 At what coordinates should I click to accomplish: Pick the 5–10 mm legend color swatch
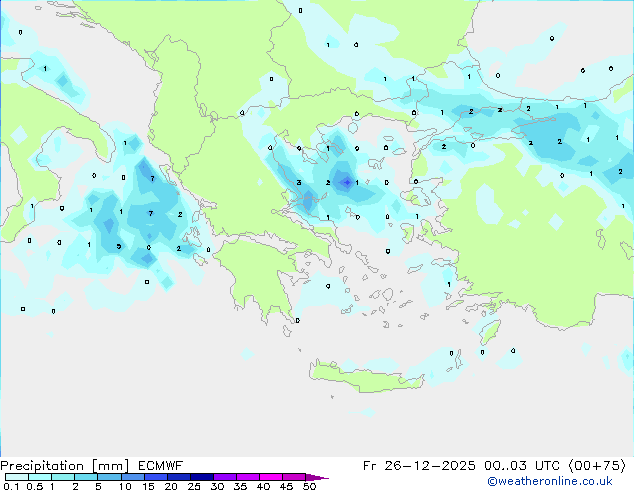pos(110,477)
